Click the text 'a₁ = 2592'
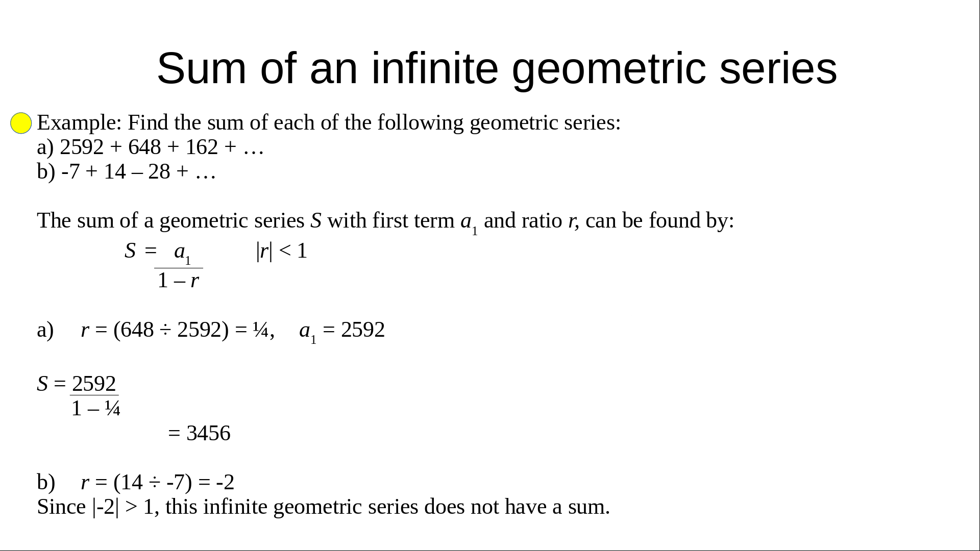 (342, 331)
